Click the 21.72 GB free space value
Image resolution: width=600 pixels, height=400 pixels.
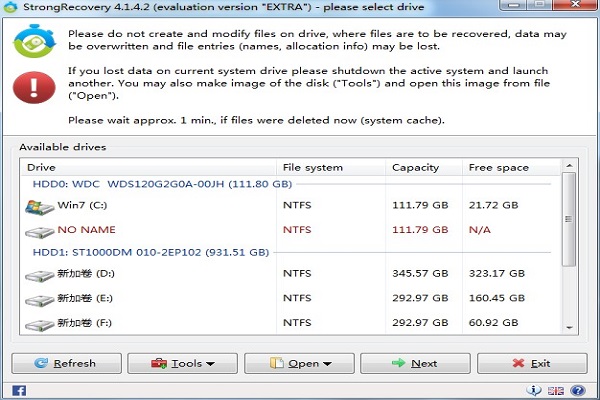(x=493, y=206)
